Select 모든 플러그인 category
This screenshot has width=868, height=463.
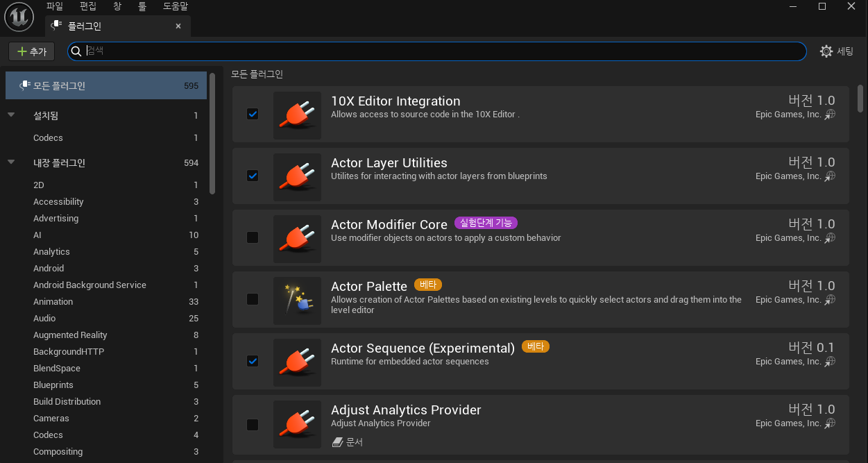pos(106,85)
